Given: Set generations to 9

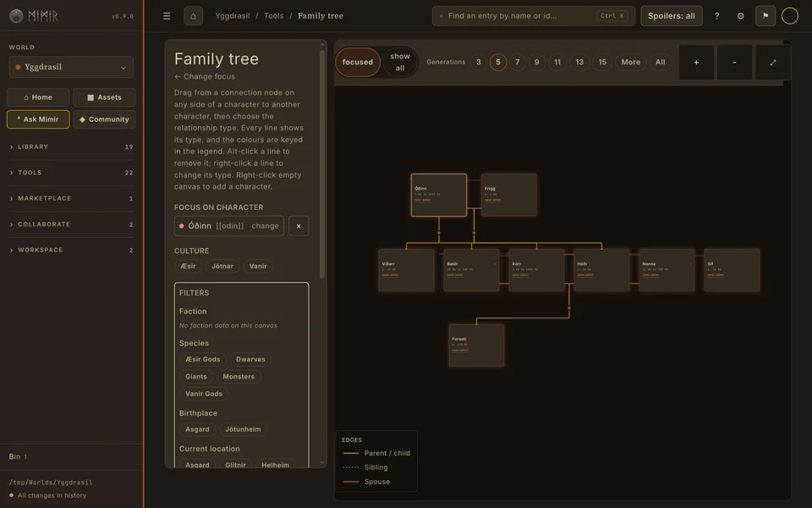Looking at the screenshot, I should point(536,62).
